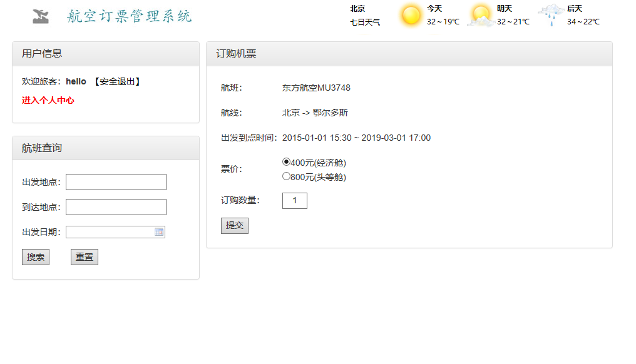Click tomorrow's partly cloudy weather icon
The height and width of the screenshot is (364, 636).
481,16
